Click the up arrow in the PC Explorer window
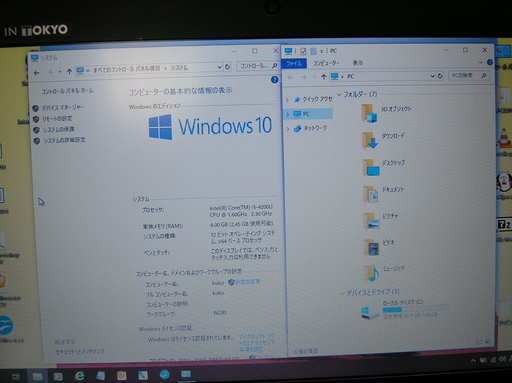Image resolution: width=512 pixels, height=383 pixels. (323, 77)
